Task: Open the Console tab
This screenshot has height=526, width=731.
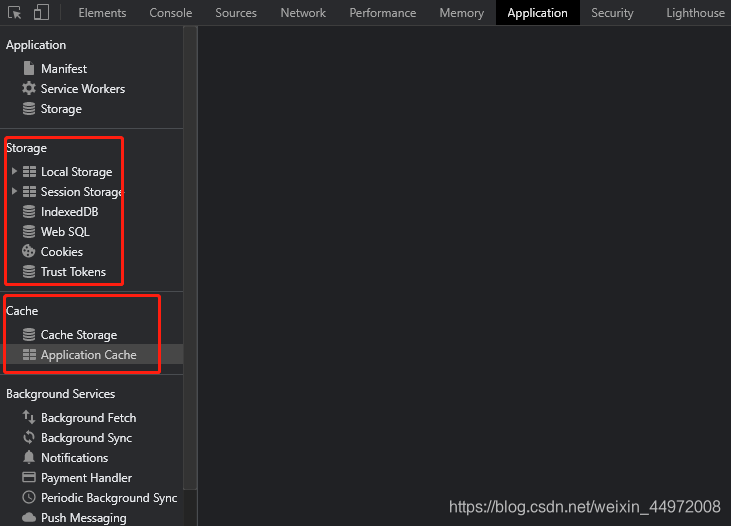Action: pyautogui.click(x=171, y=13)
